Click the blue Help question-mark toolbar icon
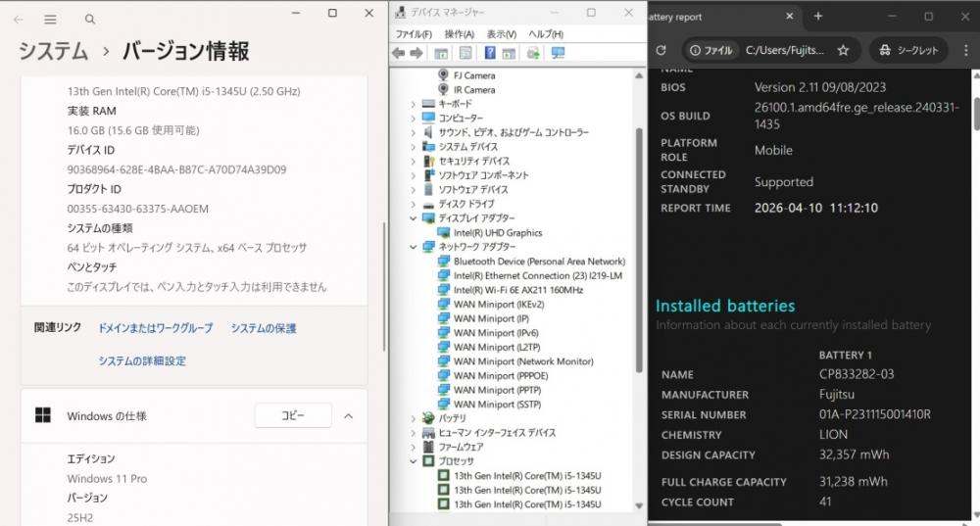The image size is (980, 526). coord(490,53)
